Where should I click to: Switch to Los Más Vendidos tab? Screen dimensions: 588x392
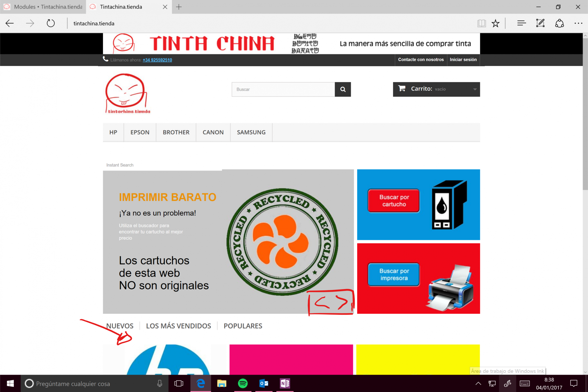coord(178,326)
